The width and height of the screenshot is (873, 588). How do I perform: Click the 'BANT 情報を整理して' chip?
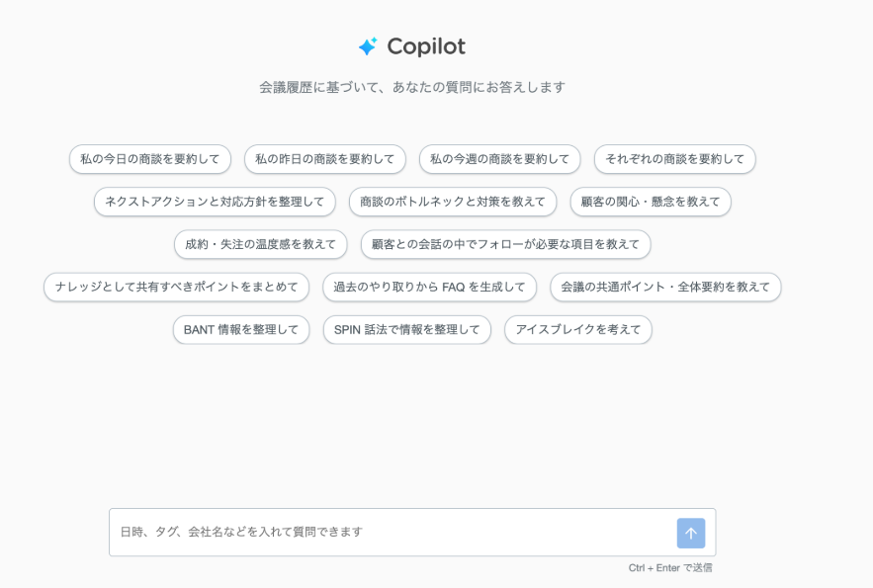pyautogui.click(x=241, y=330)
